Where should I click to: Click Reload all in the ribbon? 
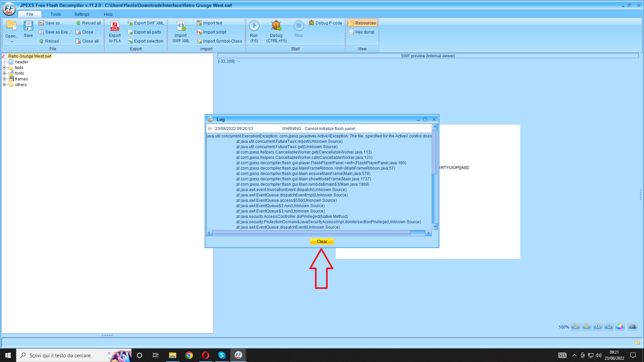[x=88, y=23]
